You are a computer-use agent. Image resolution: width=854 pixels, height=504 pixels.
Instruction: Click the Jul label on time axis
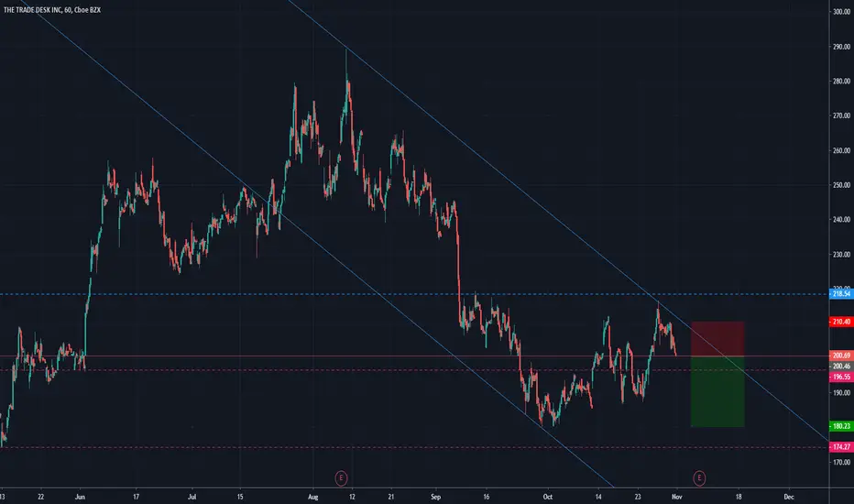tap(192, 497)
